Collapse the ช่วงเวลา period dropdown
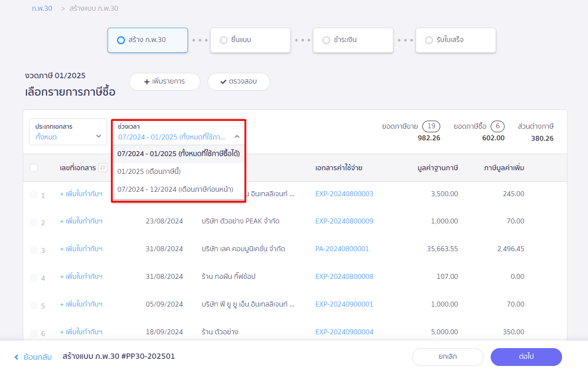The image size is (588, 370). click(237, 137)
